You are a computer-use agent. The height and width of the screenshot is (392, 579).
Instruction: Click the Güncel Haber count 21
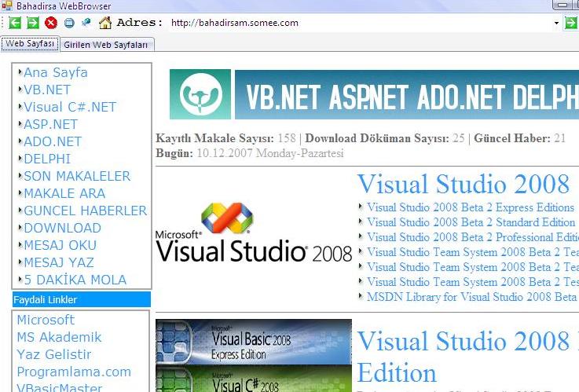pyautogui.click(x=560, y=138)
